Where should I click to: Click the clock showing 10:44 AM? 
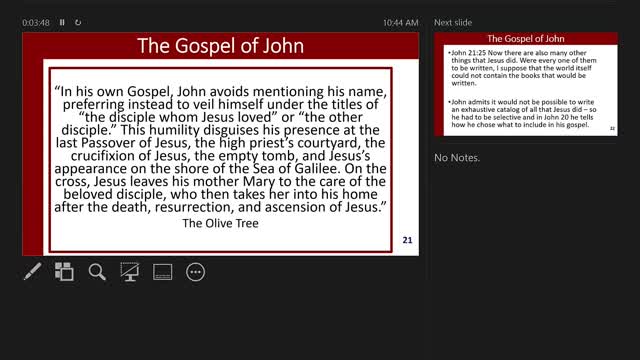400,22
